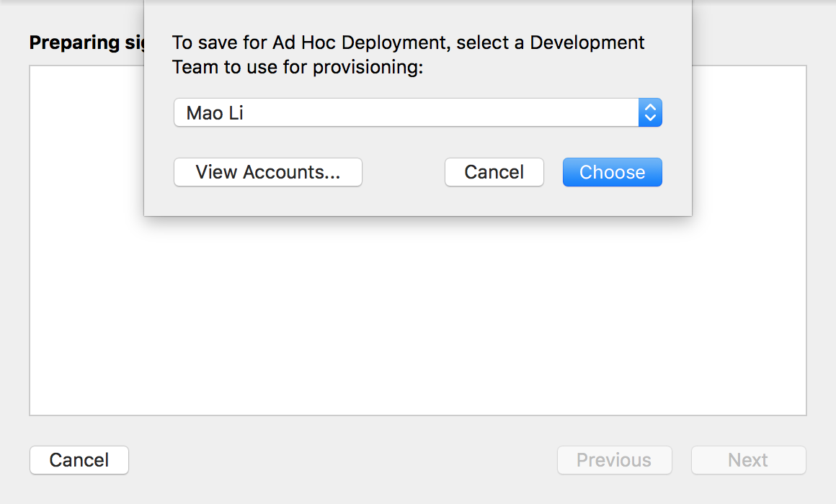Image resolution: width=836 pixels, height=504 pixels.
Task: Open View Accounts... preferences
Action: click(x=267, y=172)
